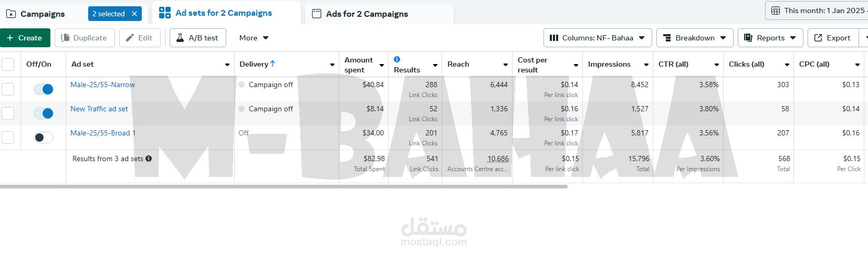
Task: Open the Reports dropdown menu
Action: (770, 38)
